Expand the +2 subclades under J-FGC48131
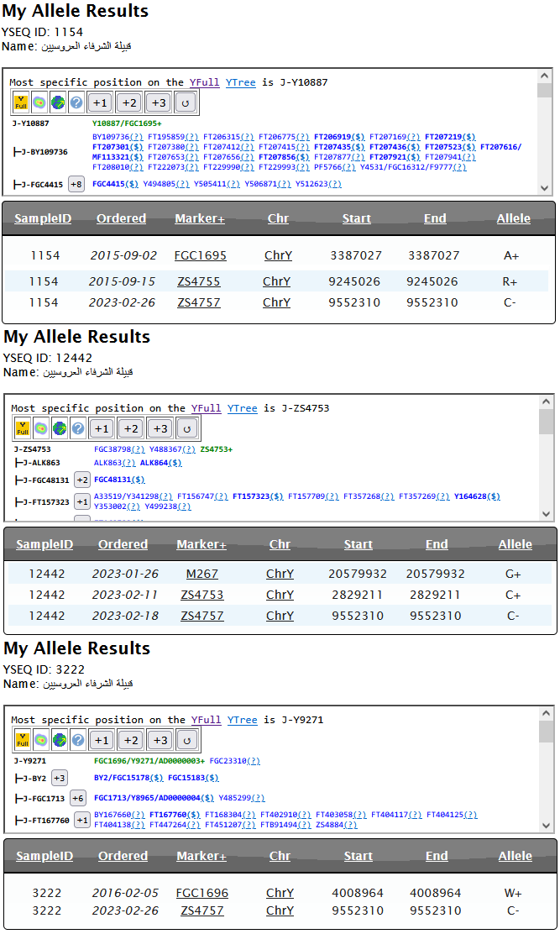 click(82, 480)
